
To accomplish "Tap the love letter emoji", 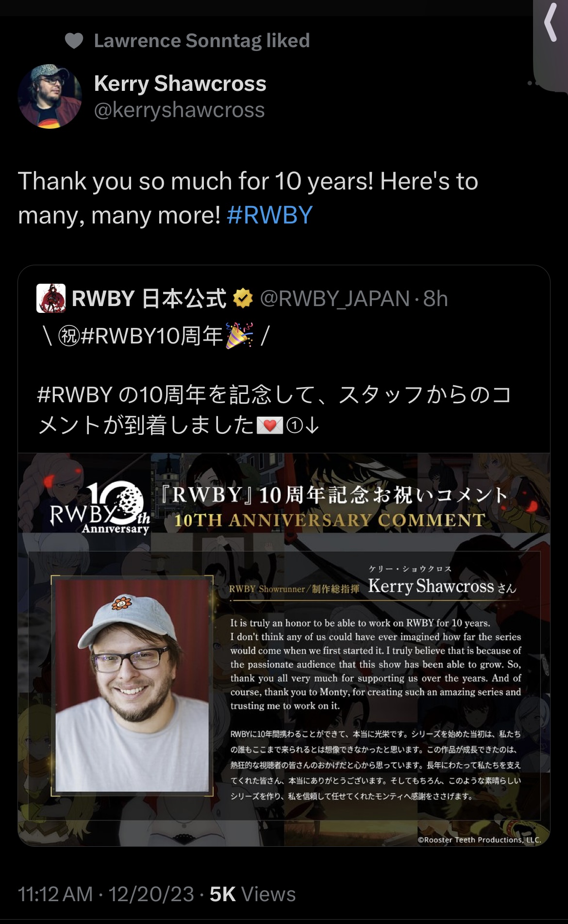I will coord(269,426).
